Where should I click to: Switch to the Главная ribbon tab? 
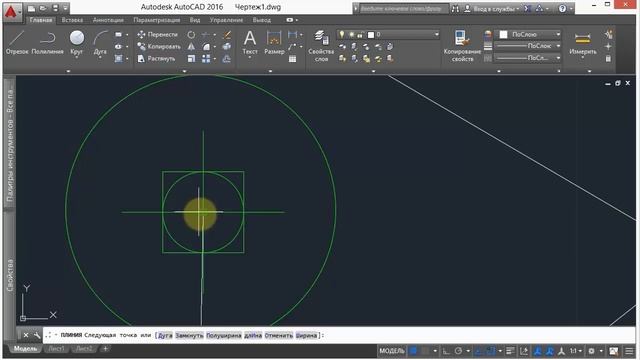(41, 20)
